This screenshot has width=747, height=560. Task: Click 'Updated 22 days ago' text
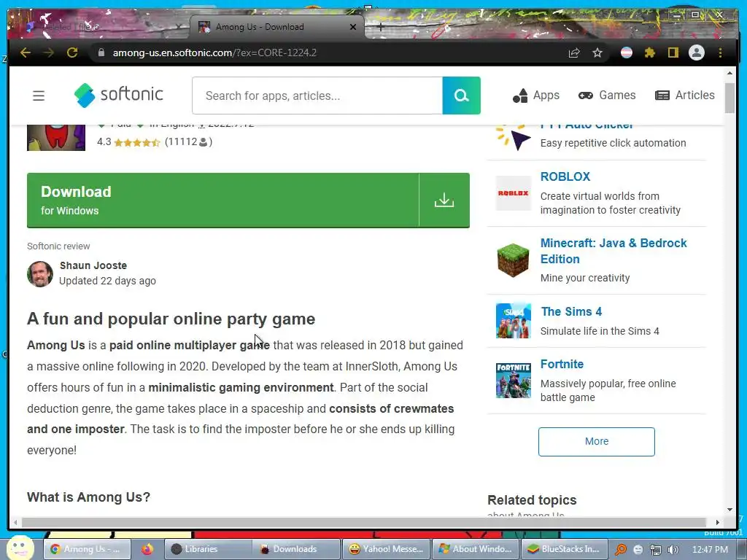point(108,281)
